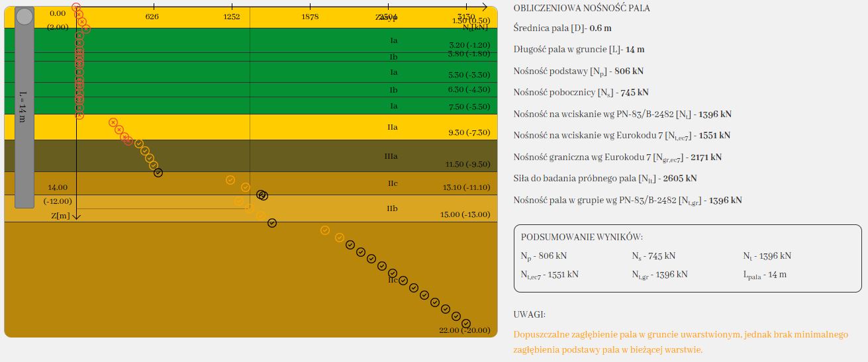This screenshot has width=868, height=362.
Task: Click the 1878 tick on the horizontal axis
Action: point(310,17)
